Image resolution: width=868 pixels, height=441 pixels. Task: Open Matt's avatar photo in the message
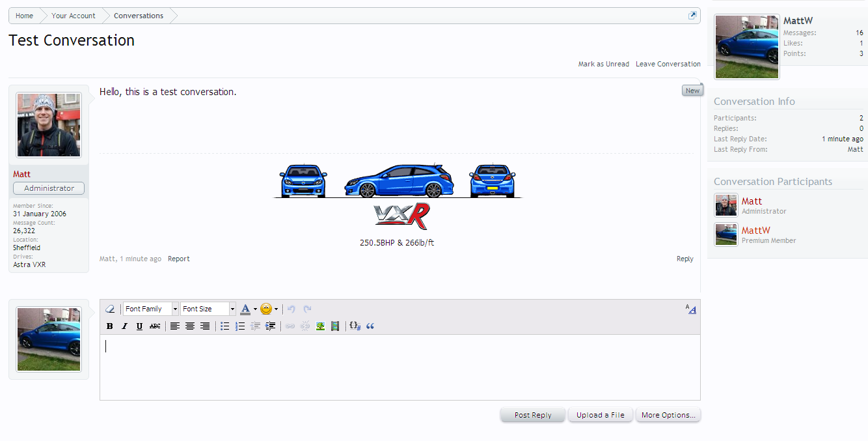[49, 124]
